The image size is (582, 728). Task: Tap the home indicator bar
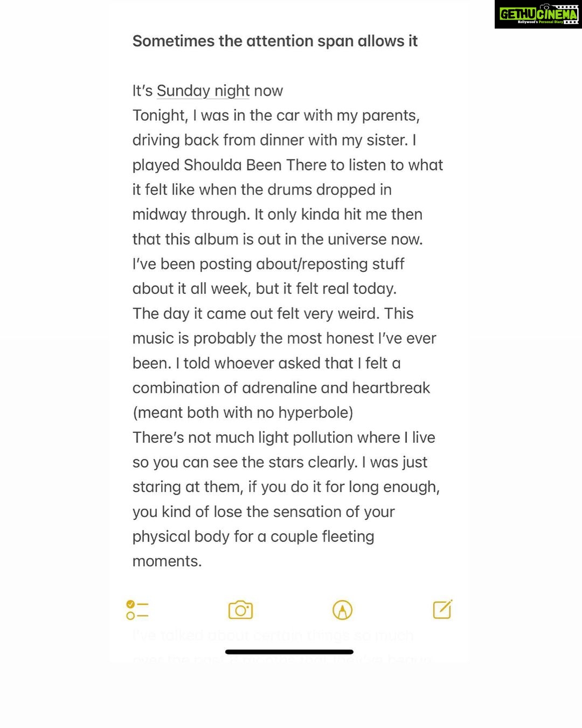point(289,652)
